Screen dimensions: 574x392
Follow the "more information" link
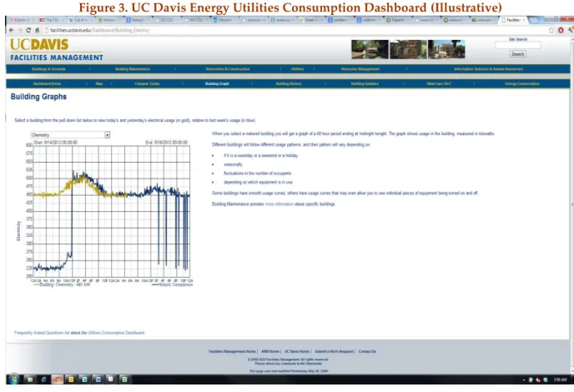pyautogui.click(x=279, y=204)
